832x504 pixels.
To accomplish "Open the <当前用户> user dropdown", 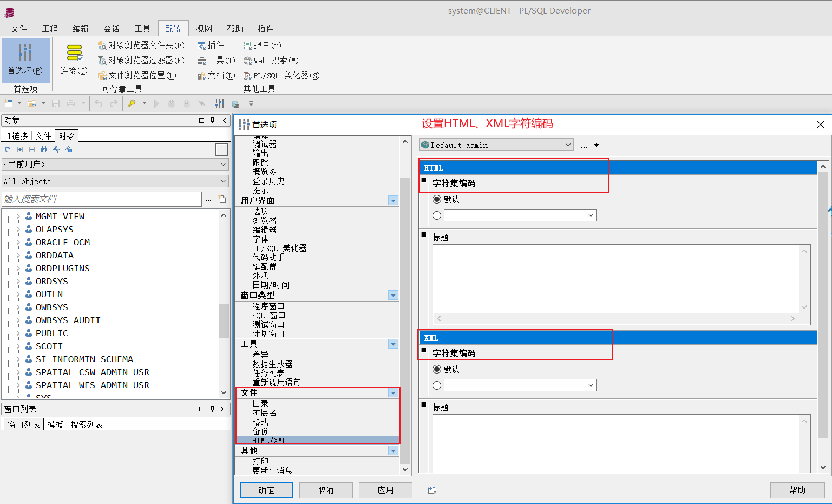I will pos(115,164).
